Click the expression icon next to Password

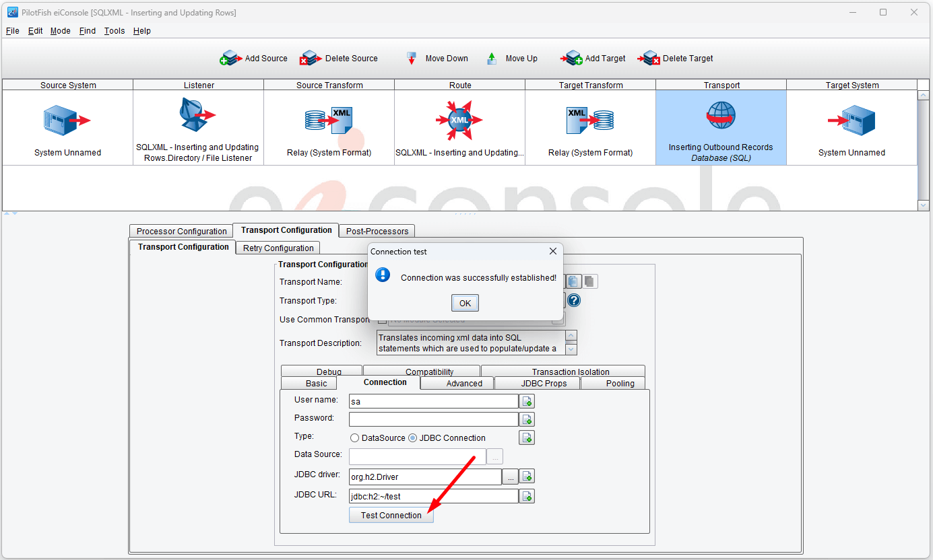click(x=527, y=419)
